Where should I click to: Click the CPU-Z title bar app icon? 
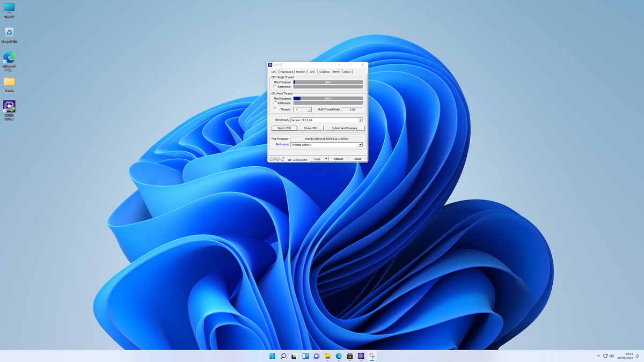point(270,65)
